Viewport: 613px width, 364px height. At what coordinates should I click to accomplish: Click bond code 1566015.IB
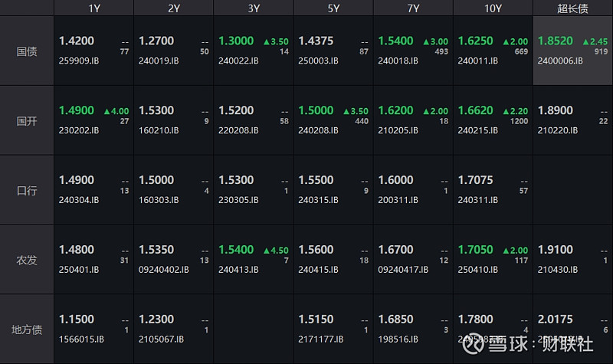point(80,339)
